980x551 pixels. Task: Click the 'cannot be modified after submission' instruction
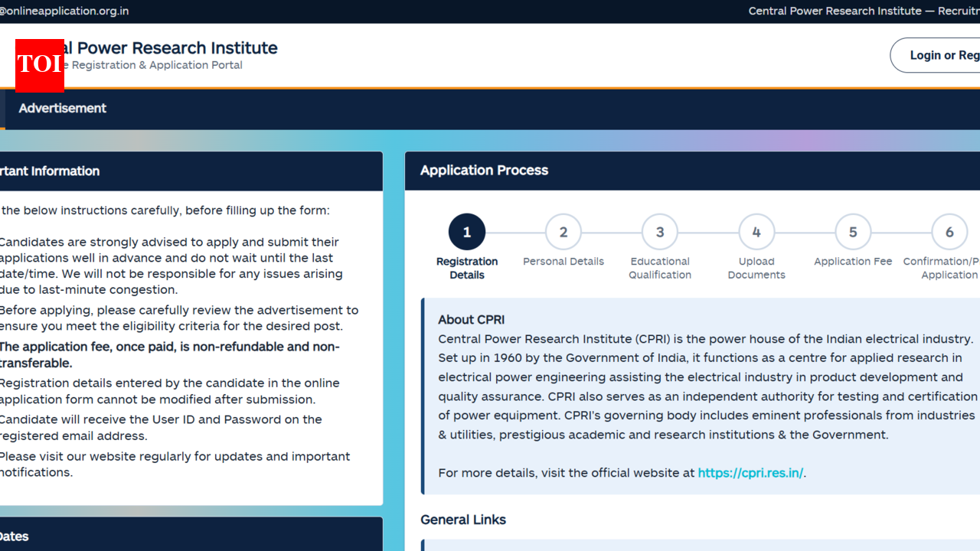click(169, 391)
